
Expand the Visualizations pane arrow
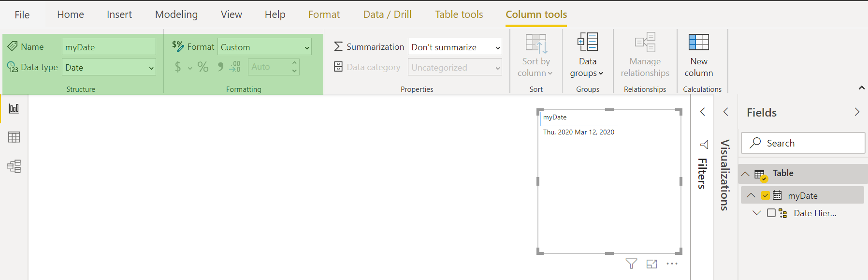[x=725, y=112]
